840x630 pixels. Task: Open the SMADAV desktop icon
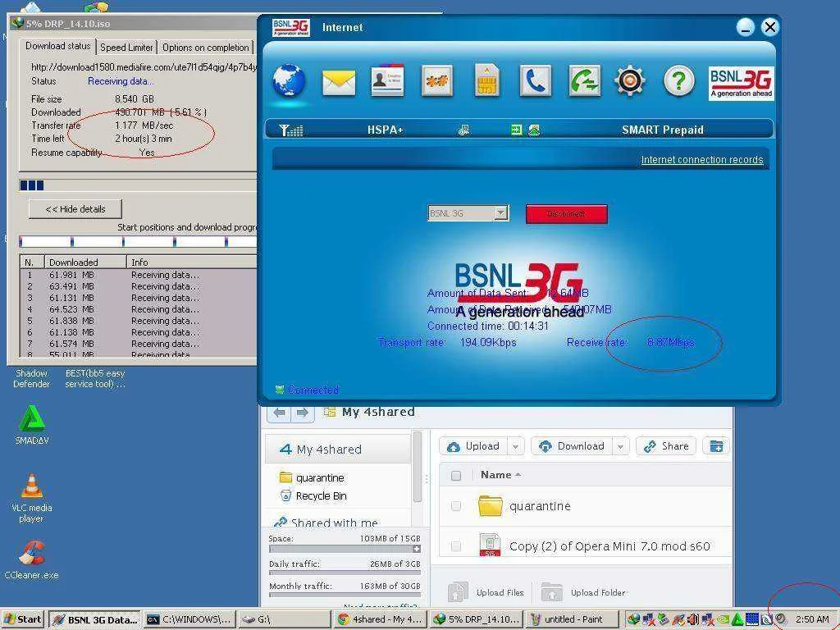(x=32, y=426)
